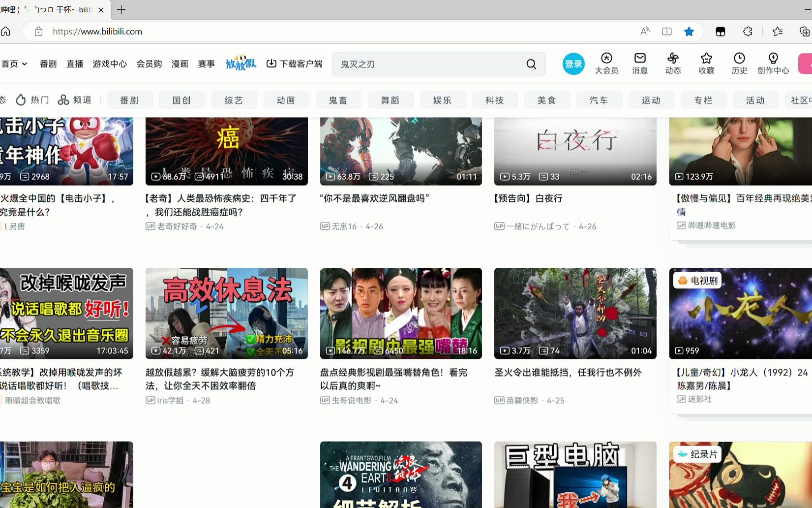This screenshot has width=812, height=508.
Task: Open 消息 messages icon
Action: (x=640, y=63)
